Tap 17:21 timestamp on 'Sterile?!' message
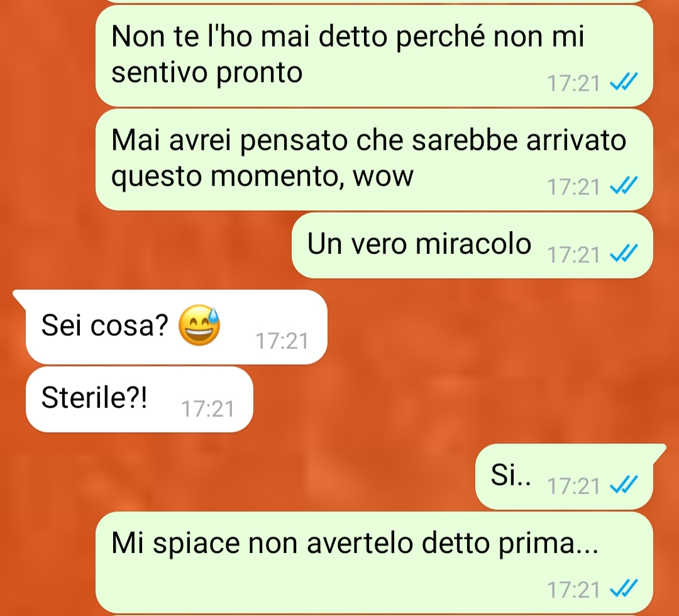Image resolution: width=679 pixels, height=616 pixels. point(208,409)
